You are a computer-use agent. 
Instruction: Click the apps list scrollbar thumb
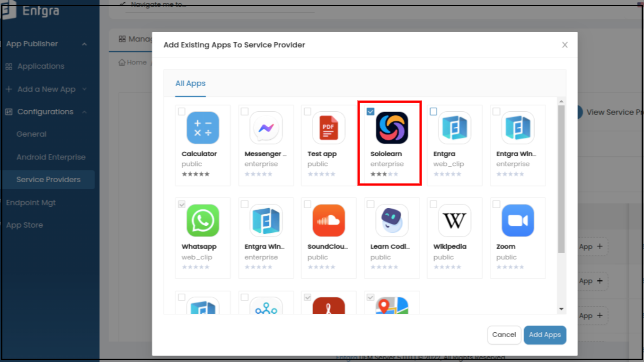(562, 179)
